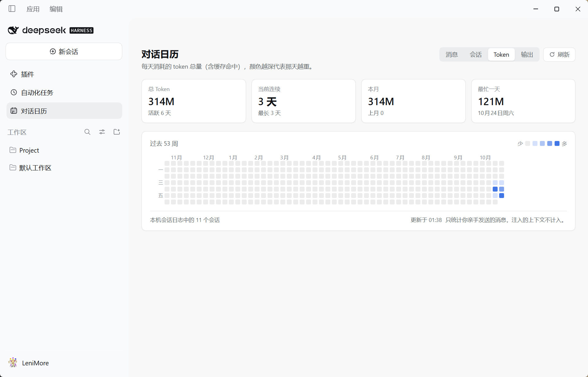This screenshot has height=377, width=588.
Task: Switch to the 输出 tab
Action: click(527, 55)
